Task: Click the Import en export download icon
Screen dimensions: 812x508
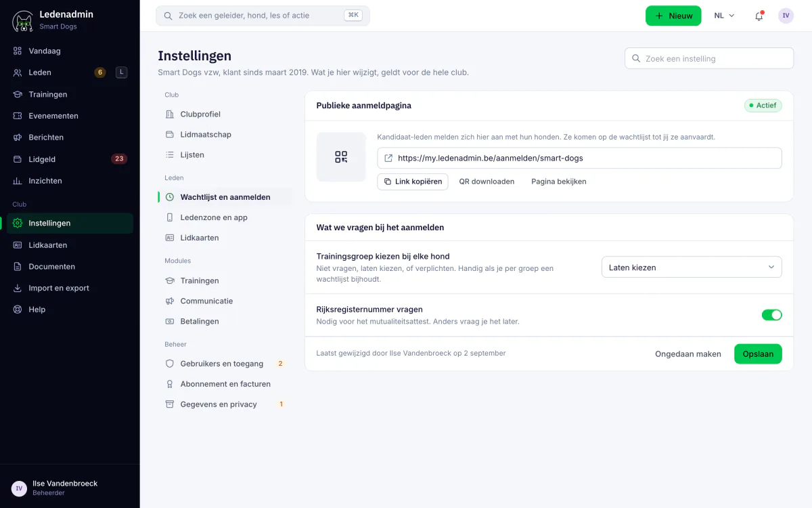Action: (18, 288)
